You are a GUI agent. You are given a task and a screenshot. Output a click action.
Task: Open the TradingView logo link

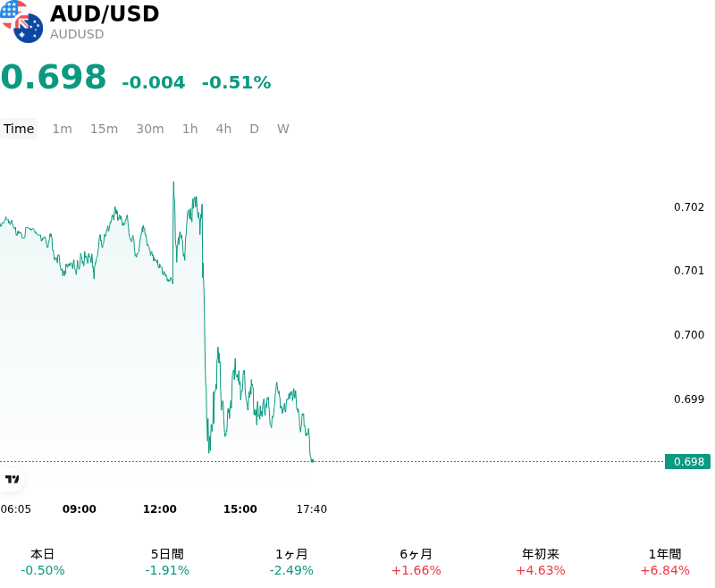[x=12, y=479]
